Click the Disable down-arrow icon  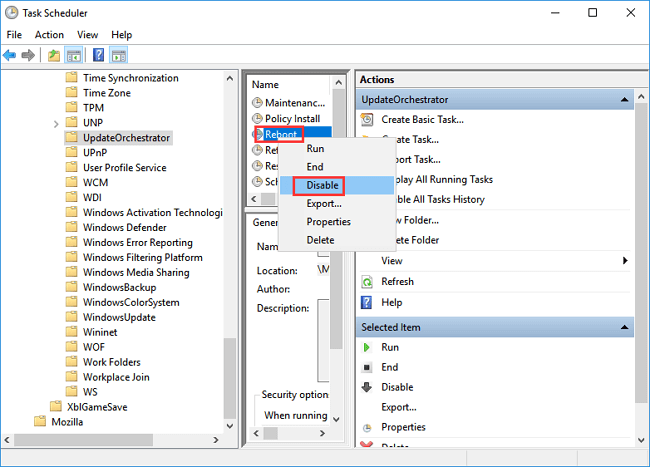[367, 387]
